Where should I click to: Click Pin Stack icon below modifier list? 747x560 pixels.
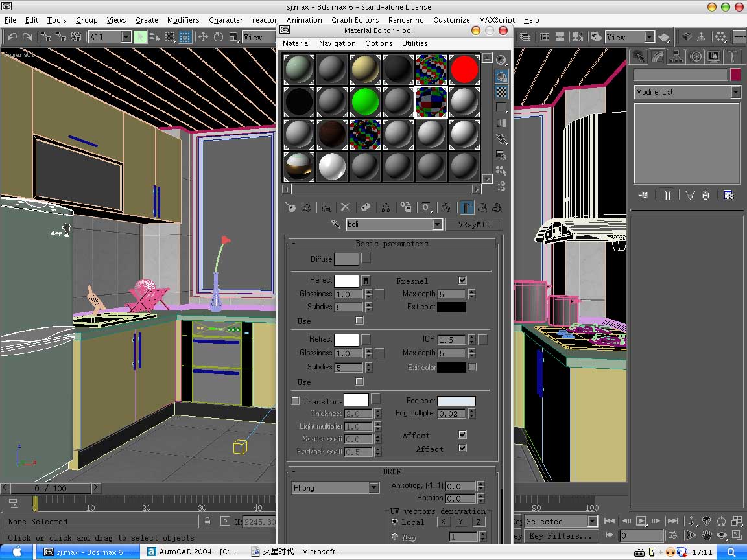pyautogui.click(x=644, y=194)
